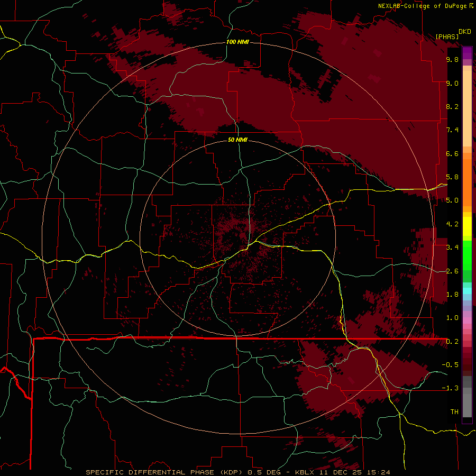Pick the pink band beside 1.0
476x476 pixels.
467,321
